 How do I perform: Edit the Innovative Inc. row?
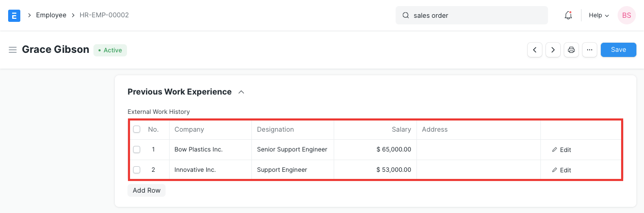[x=561, y=170]
